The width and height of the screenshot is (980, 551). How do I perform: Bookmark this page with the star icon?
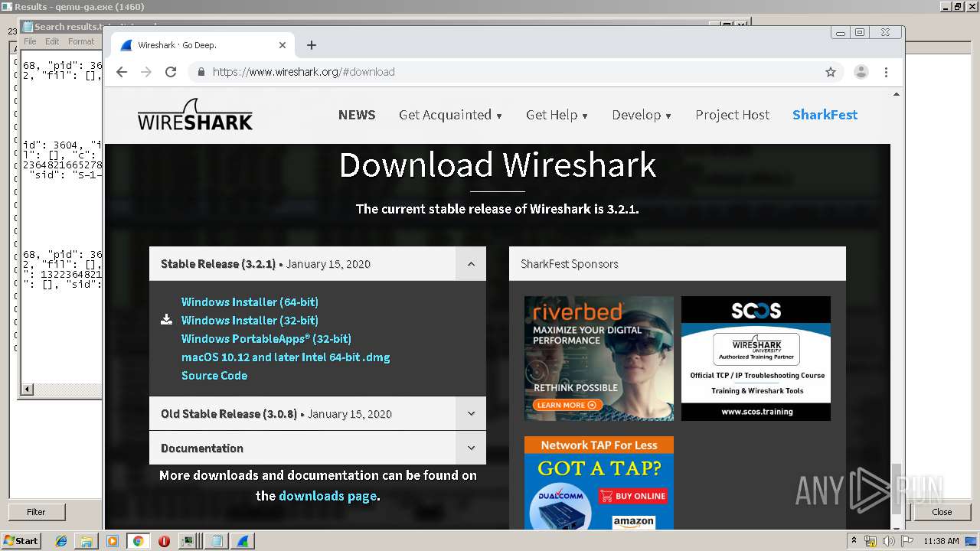(x=831, y=72)
